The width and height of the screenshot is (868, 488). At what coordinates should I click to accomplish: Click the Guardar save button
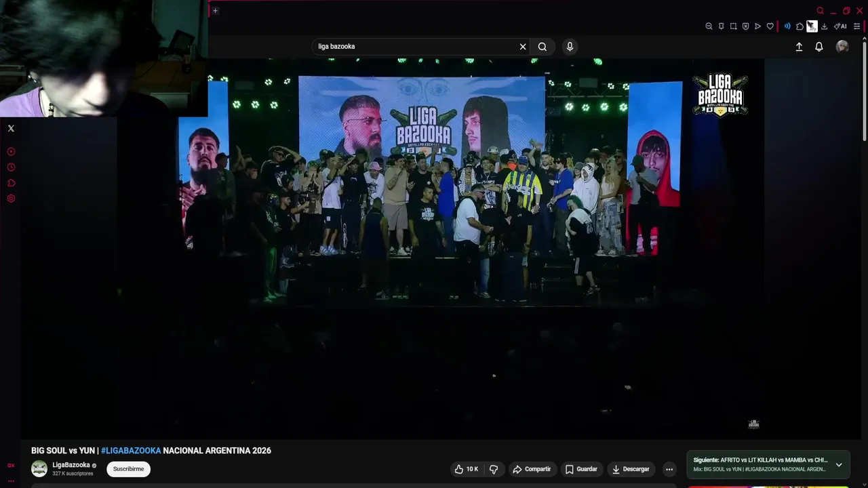pyautogui.click(x=581, y=469)
